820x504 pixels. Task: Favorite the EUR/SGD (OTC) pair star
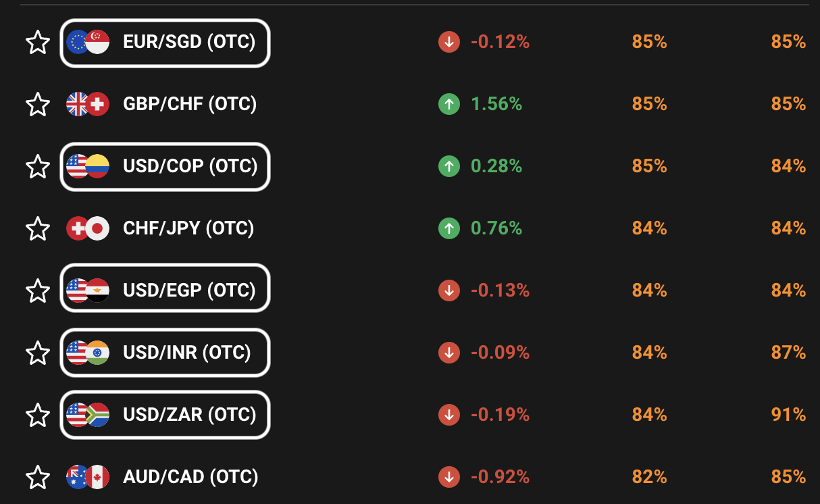click(38, 43)
